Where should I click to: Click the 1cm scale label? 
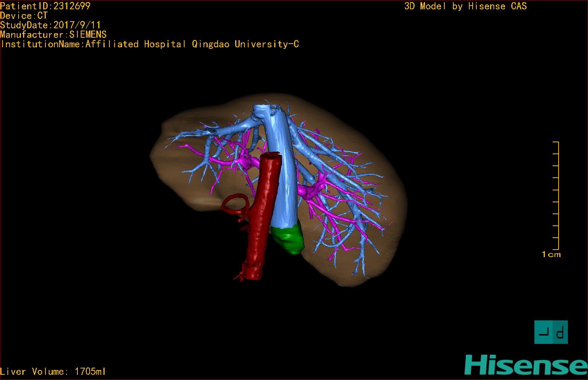pos(551,254)
